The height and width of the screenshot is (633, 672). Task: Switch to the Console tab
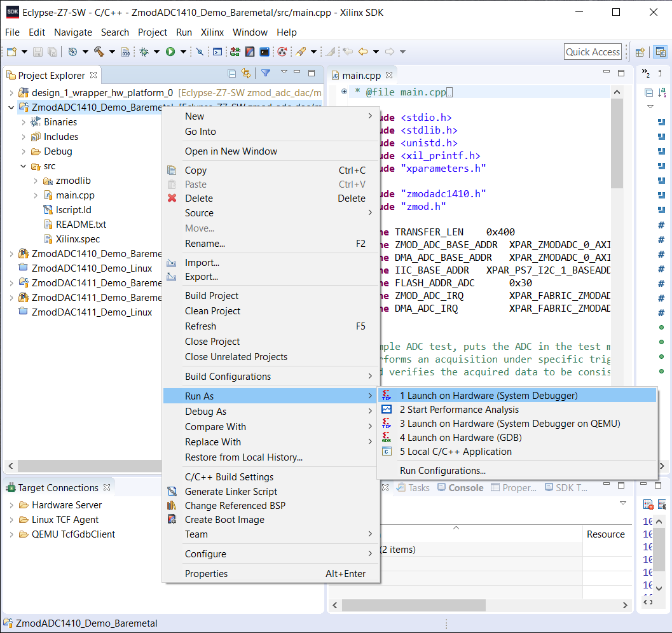point(461,487)
